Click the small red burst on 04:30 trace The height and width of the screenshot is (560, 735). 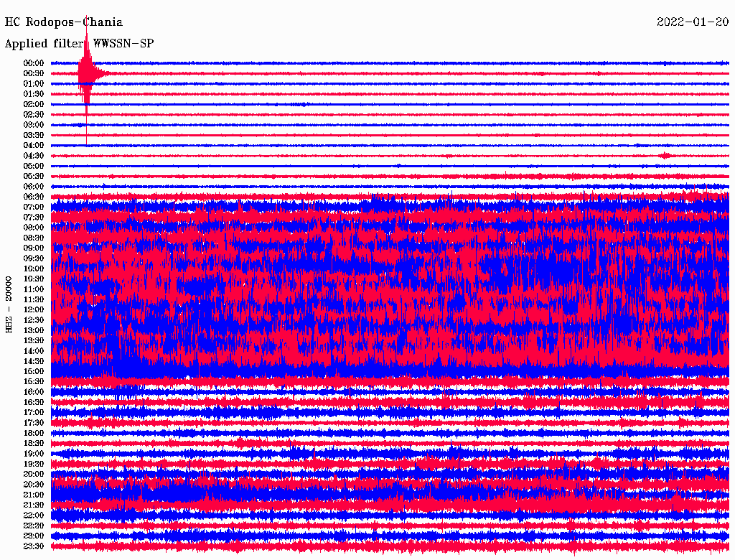[x=665, y=156]
